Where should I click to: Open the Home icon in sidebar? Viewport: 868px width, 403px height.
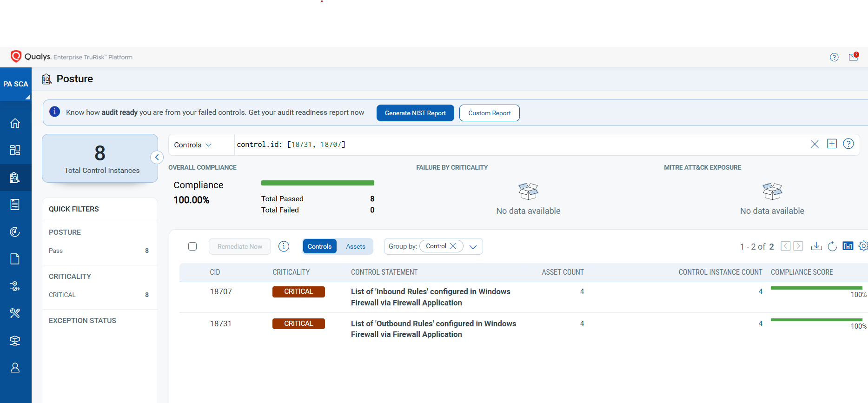[x=15, y=123]
